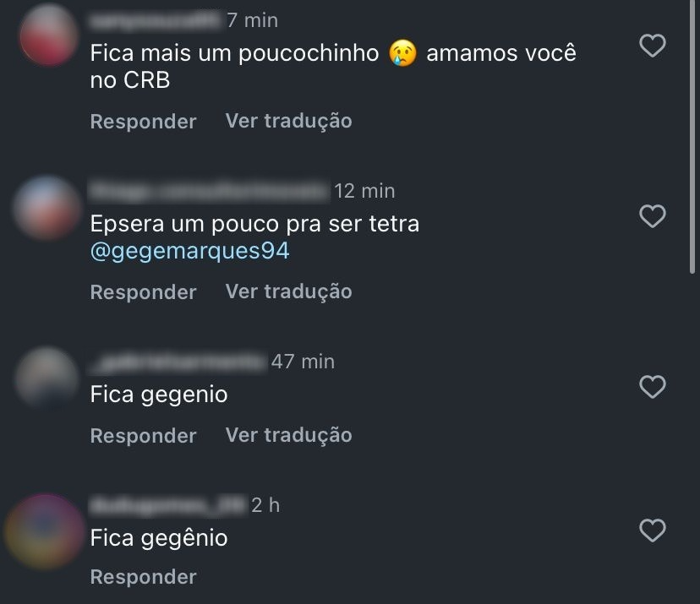Reply to the "amamos você no CRB" comment
The height and width of the screenshot is (604, 700).
click(143, 122)
